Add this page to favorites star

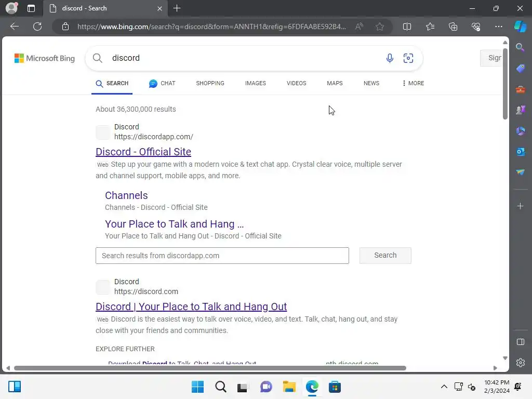click(380, 26)
